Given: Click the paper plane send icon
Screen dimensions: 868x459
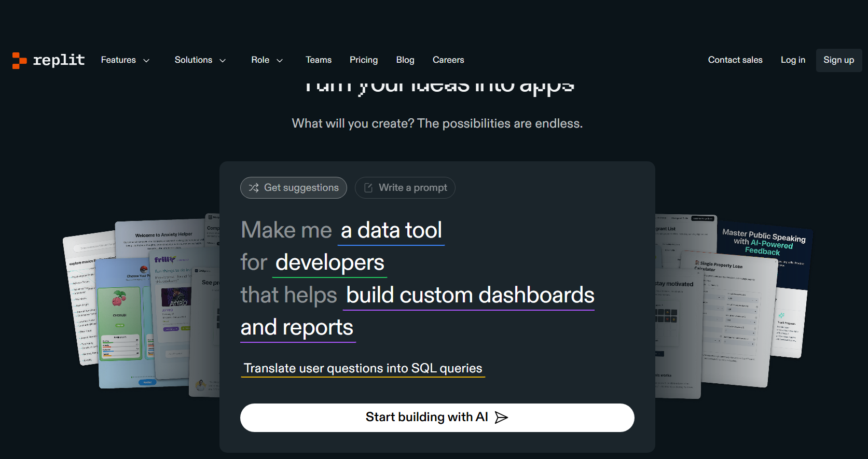Looking at the screenshot, I should coord(501,418).
